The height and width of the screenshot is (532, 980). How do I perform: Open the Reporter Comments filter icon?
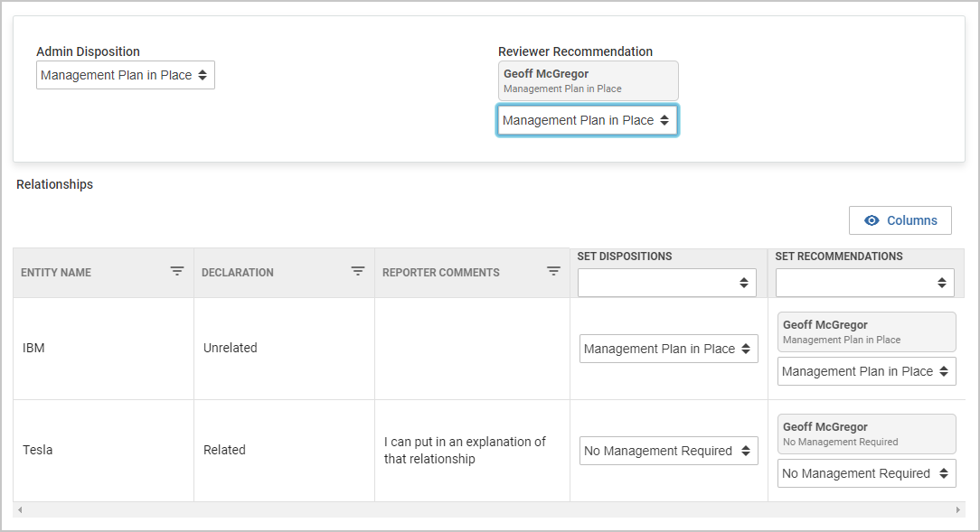[553, 271]
